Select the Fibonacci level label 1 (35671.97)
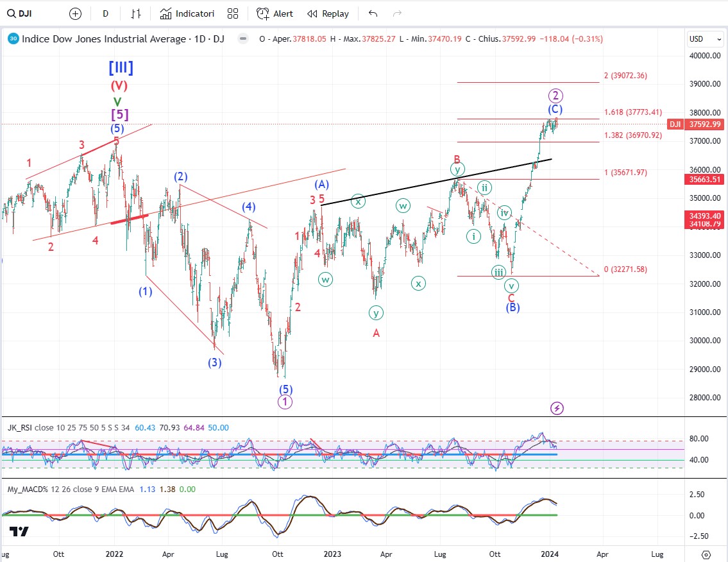Screen dimensions: 728x562 pyautogui.click(x=625, y=173)
